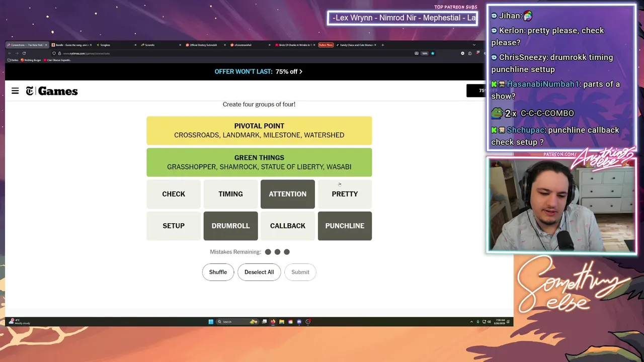Go back using the browser back arrow
The height and width of the screenshot is (362, 644).
[10, 53]
